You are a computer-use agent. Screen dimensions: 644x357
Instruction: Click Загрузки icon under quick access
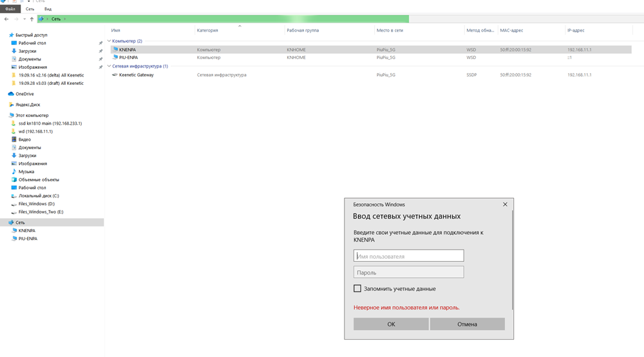pos(14,51)
